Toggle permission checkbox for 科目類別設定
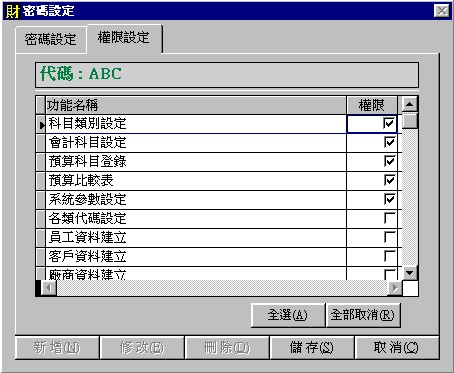Image resolution: width=454 pixels, height=373 pixels. click(x=389, y=123)
